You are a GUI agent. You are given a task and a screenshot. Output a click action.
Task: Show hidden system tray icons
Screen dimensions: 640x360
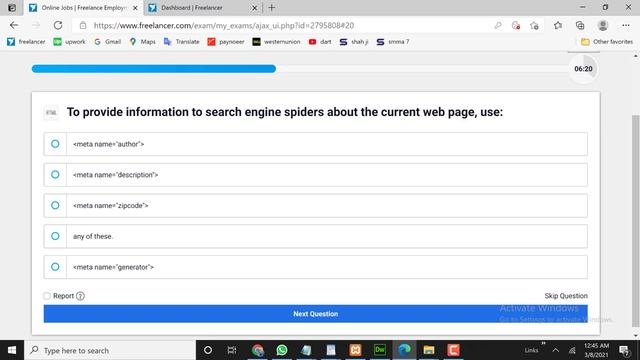(x=556, y=350)
